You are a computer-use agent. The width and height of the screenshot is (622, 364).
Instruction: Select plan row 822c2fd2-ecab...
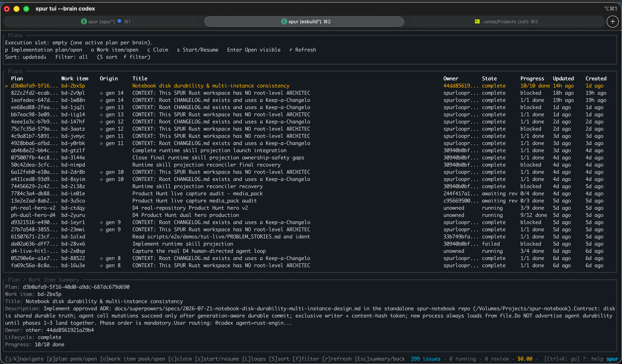coord(310,93)
